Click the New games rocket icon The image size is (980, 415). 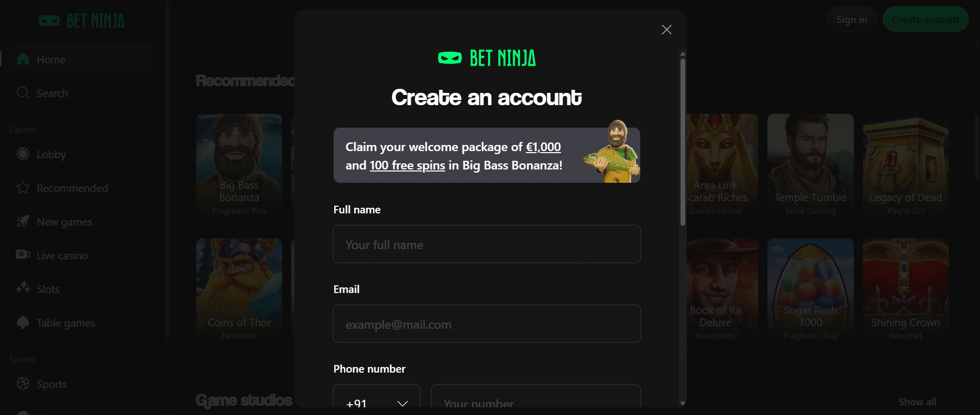point(23,221)
